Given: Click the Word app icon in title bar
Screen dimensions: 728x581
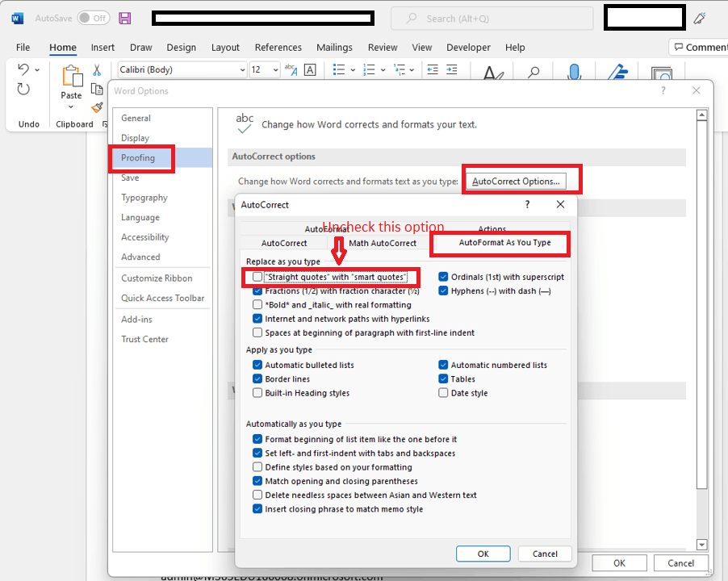Looking at the screenshot, I should tap(17, 19).
